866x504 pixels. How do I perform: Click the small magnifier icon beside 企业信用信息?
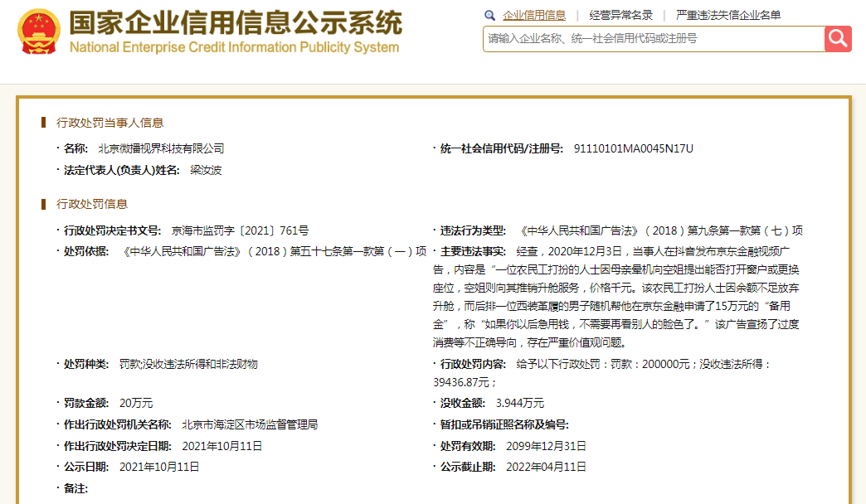[489, 16]
